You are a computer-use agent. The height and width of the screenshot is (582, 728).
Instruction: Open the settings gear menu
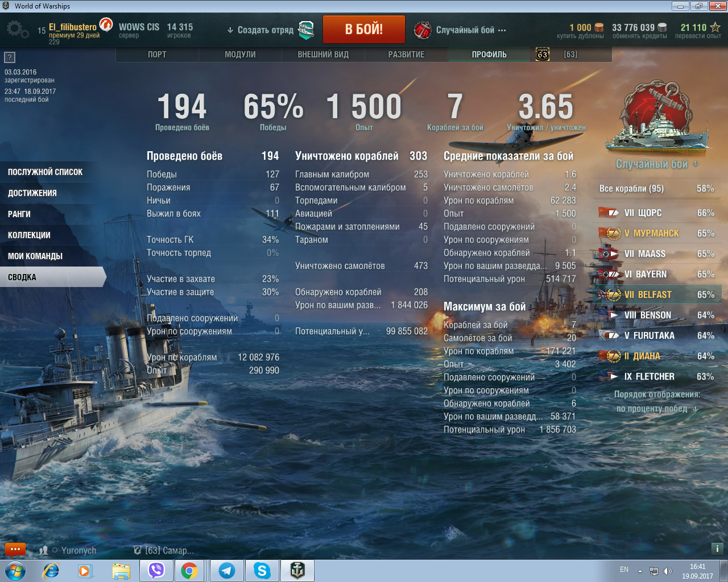tap(17, 30)
